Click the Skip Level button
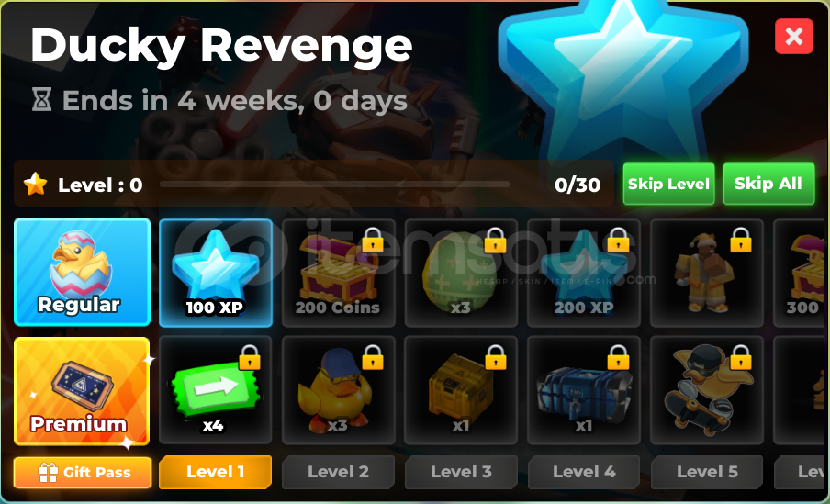Screen dimensions: 830x504 668,184
